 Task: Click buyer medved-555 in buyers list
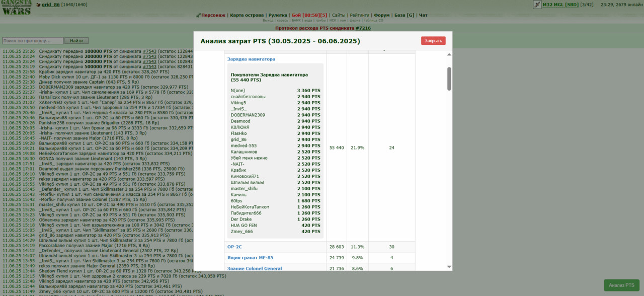tap(244, 145)
